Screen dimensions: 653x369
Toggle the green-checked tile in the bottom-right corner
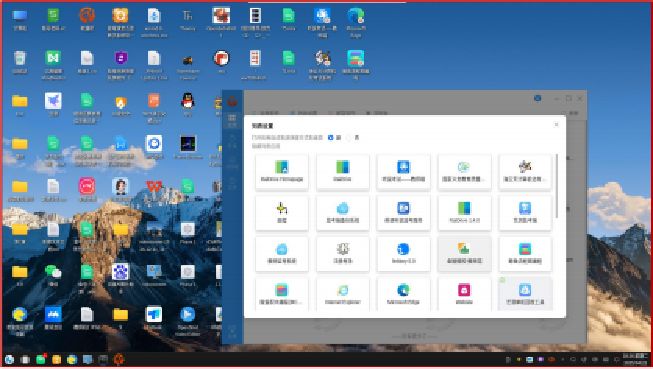525,294
